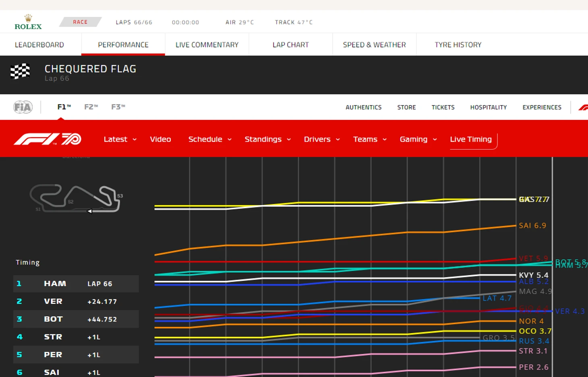
Task: Open the Leaderboard tab
Action: click(39, 45)
